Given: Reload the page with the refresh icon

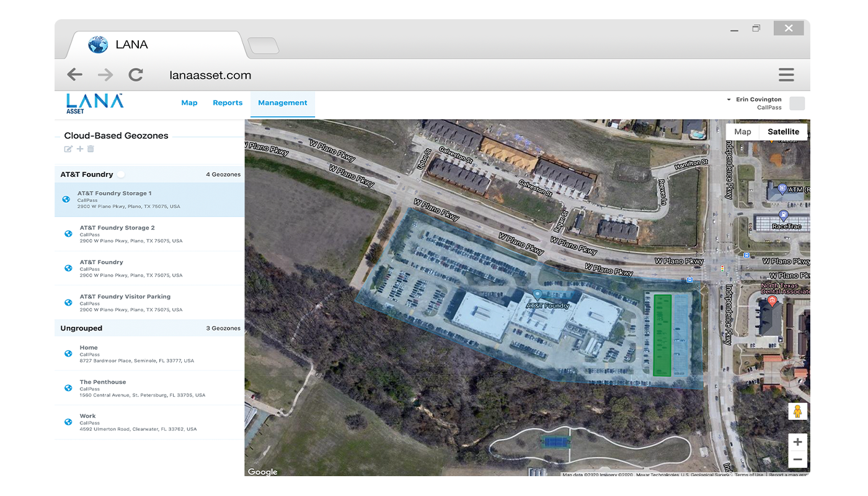Looking at the screenshot, I should click(x=136, y=75).
